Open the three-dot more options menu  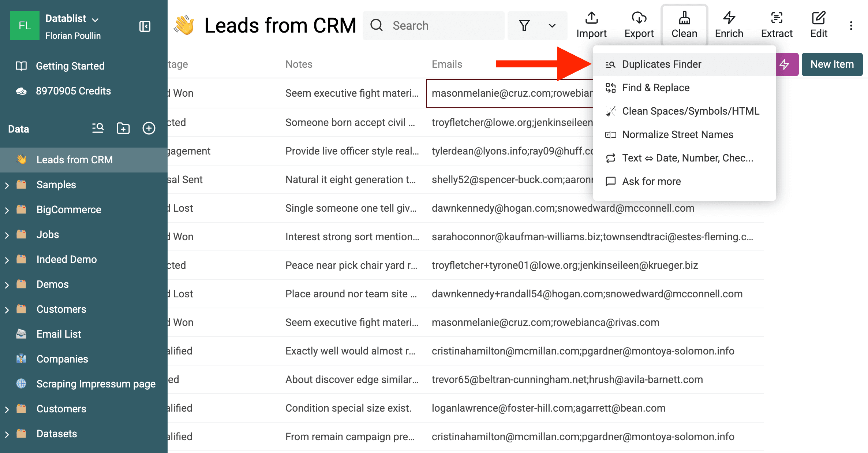point(851,26)
